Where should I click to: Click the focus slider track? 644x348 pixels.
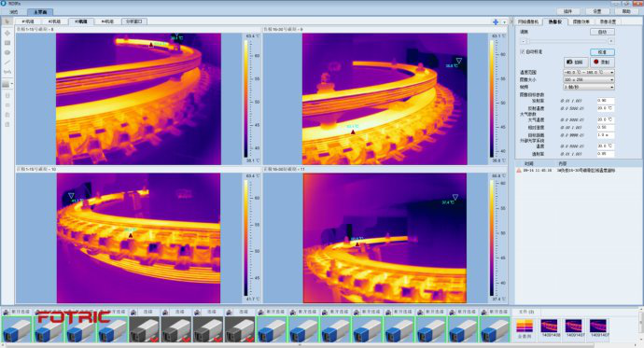coord(567,41)
